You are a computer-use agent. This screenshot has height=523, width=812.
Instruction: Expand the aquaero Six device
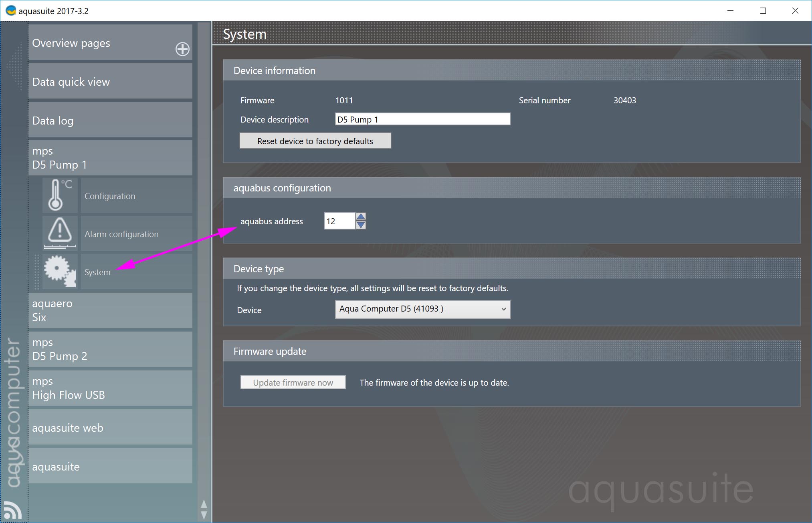coord(110,310)
